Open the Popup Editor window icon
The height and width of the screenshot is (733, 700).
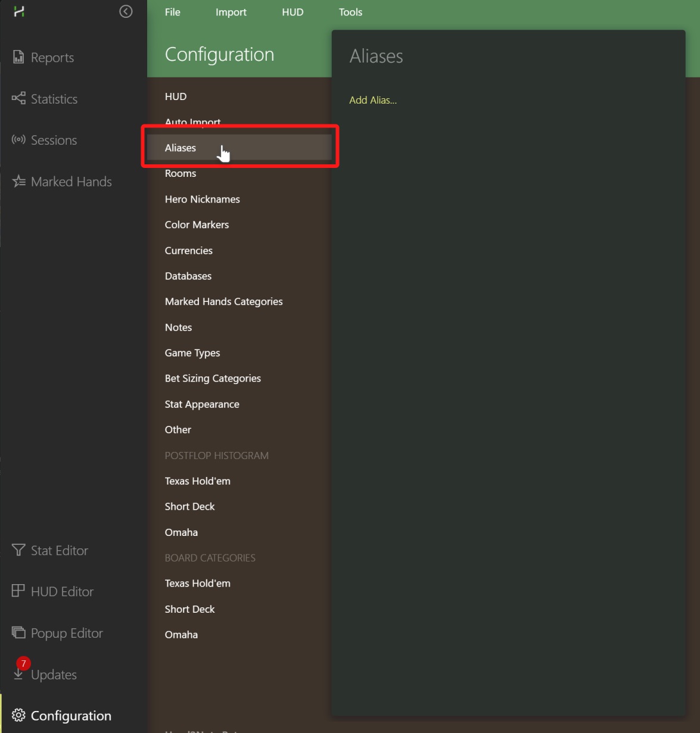(x=18, y=632)
